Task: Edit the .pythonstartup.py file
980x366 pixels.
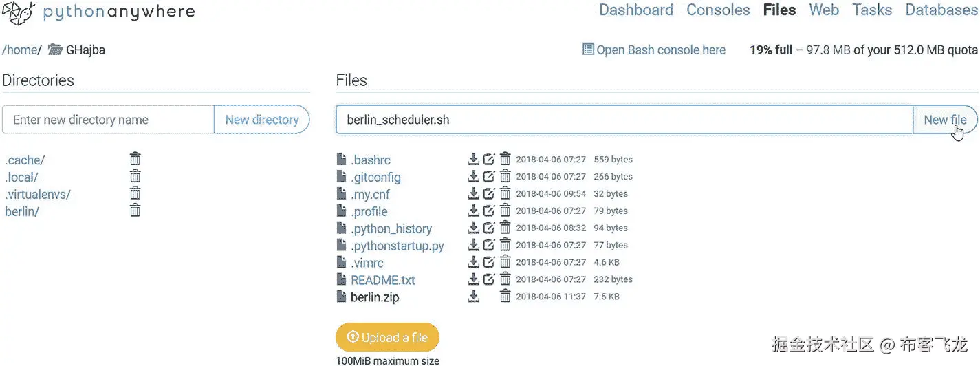Action: tap(489, 245)
